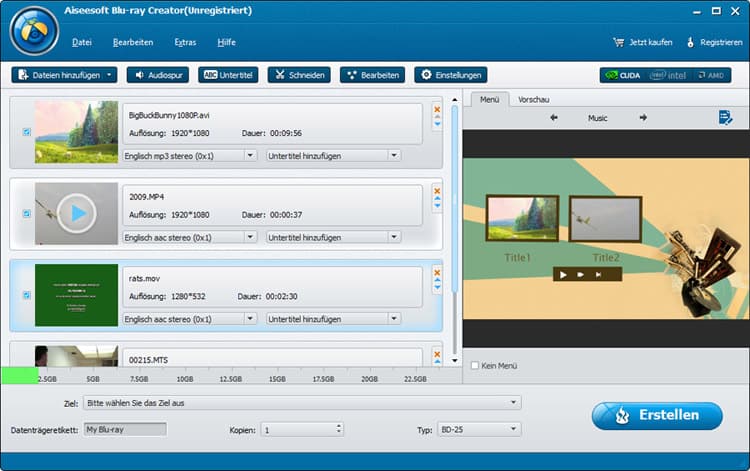Remove BigBuckBunny1080P.avi with orange X

[437, 110]
